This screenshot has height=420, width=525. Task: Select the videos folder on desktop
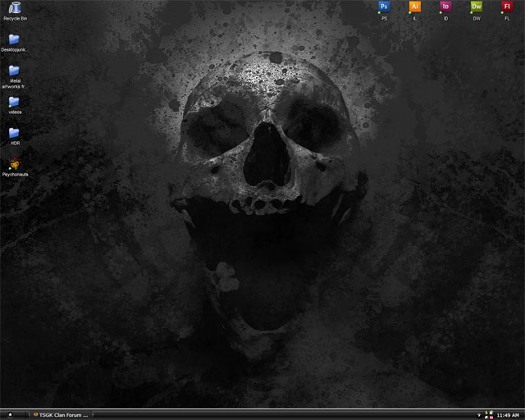[x=14, y=103]
